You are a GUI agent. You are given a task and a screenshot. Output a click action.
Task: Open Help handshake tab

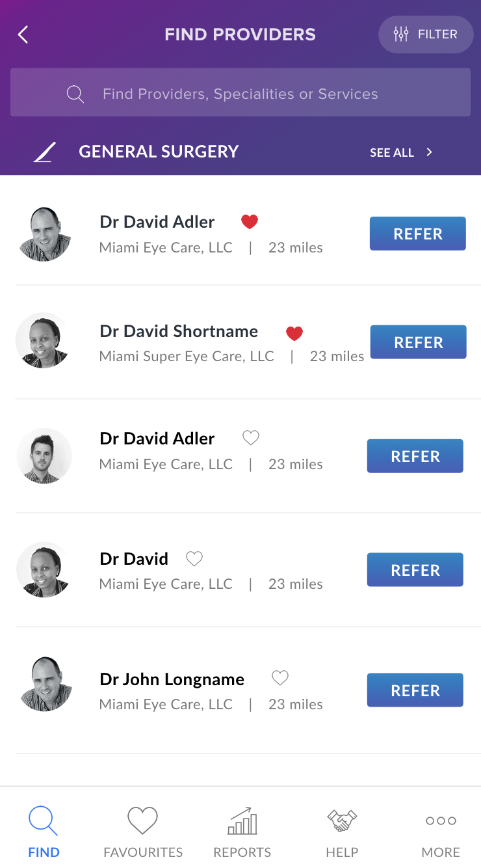click(x=342, y=832)
